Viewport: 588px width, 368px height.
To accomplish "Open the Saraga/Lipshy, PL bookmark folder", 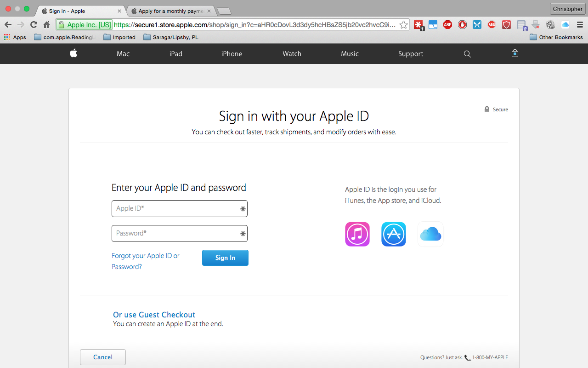I will (171, 37).
